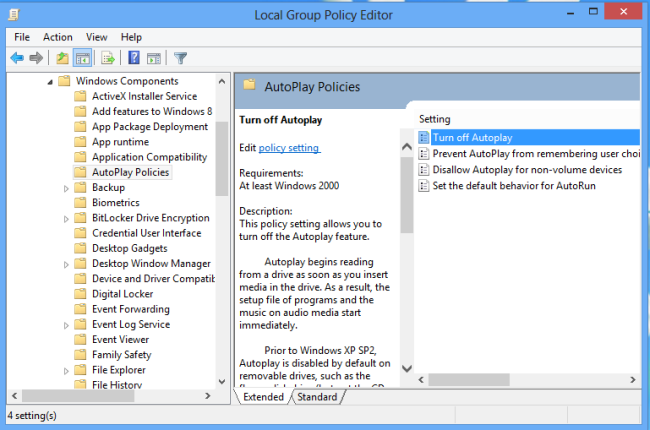This screenshot has width=650, height=430.
Task: Click the ActiveX Installer Service folder icon
Action: tap(80, 96)
